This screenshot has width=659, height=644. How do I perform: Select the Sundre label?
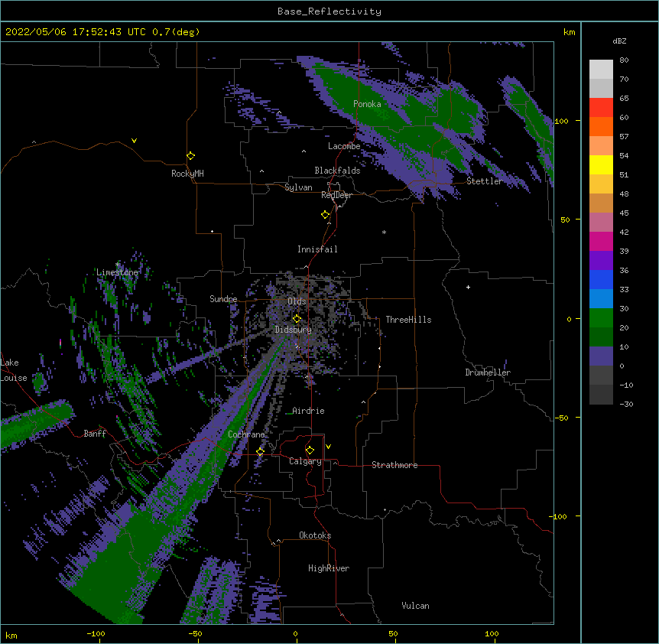pyautogui.click(x=223, y=299)
